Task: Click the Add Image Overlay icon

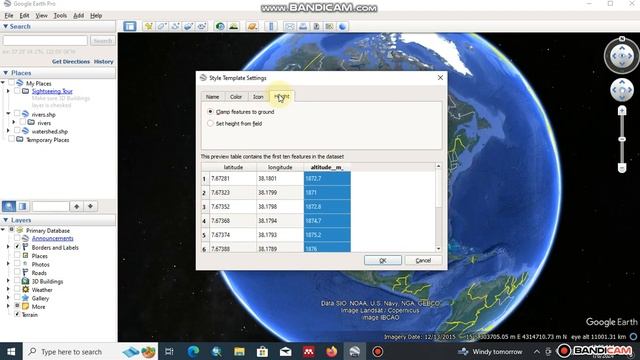Action: (189, 27)
